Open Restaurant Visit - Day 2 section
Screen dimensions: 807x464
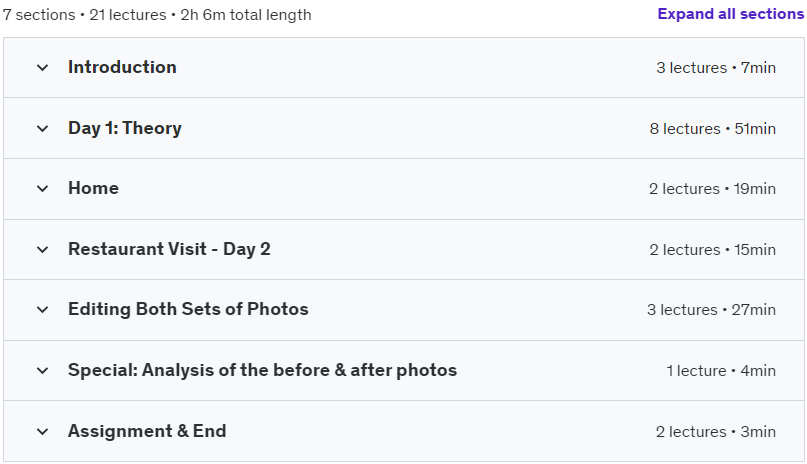pos(169,249)
